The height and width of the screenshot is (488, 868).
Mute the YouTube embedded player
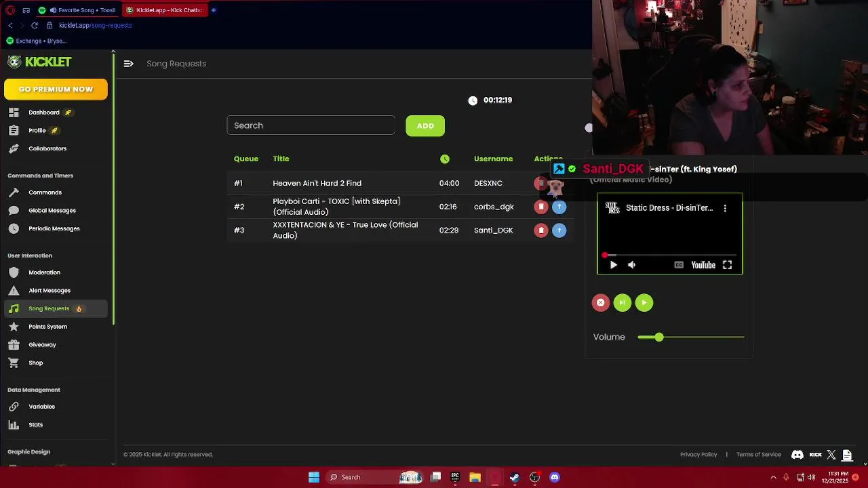[632, 265]
